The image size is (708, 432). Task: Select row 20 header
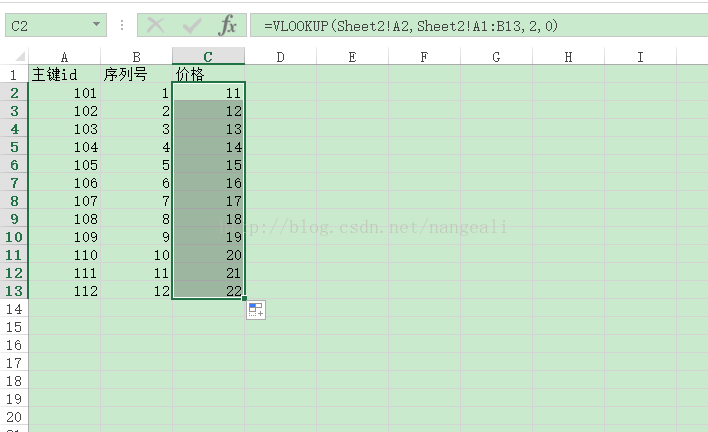coord(14,417)
